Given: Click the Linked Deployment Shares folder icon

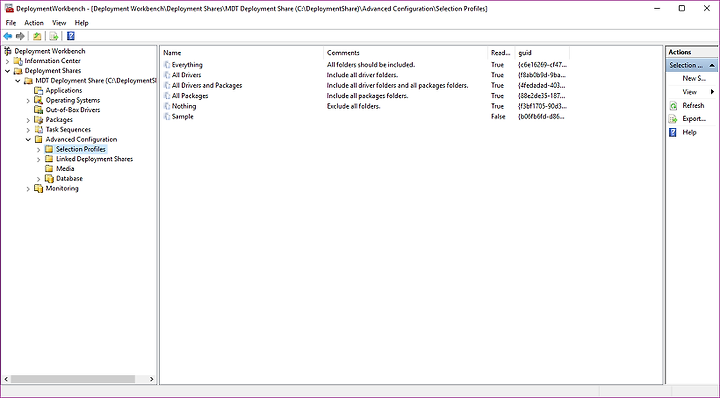Looking at the screenshot, I should [x=49, y=158].
